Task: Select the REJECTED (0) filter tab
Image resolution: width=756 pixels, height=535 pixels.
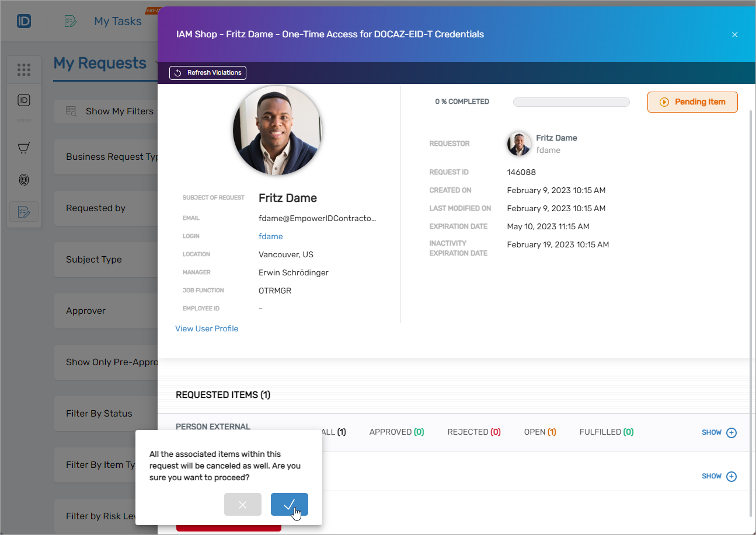Action: (474, 432)
